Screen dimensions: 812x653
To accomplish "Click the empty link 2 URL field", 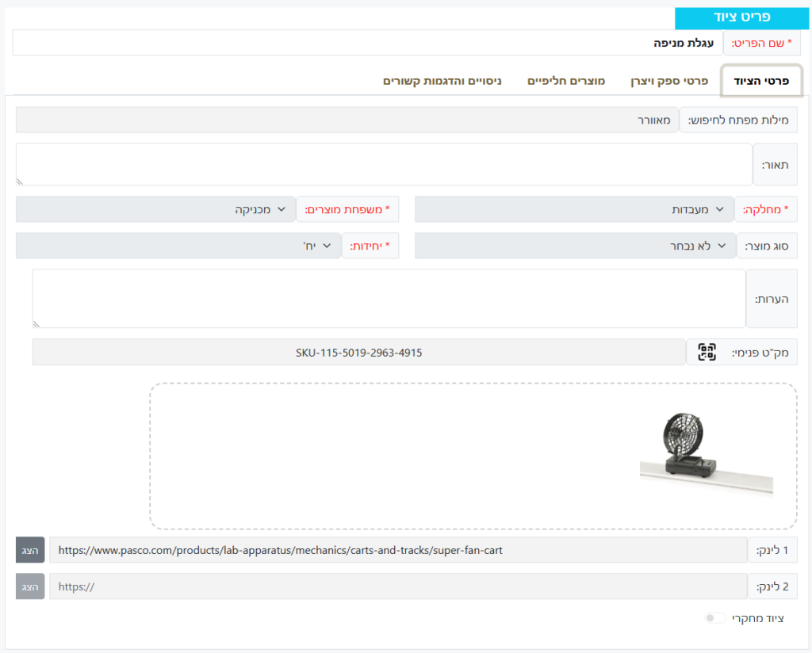I will click(398, 586).
